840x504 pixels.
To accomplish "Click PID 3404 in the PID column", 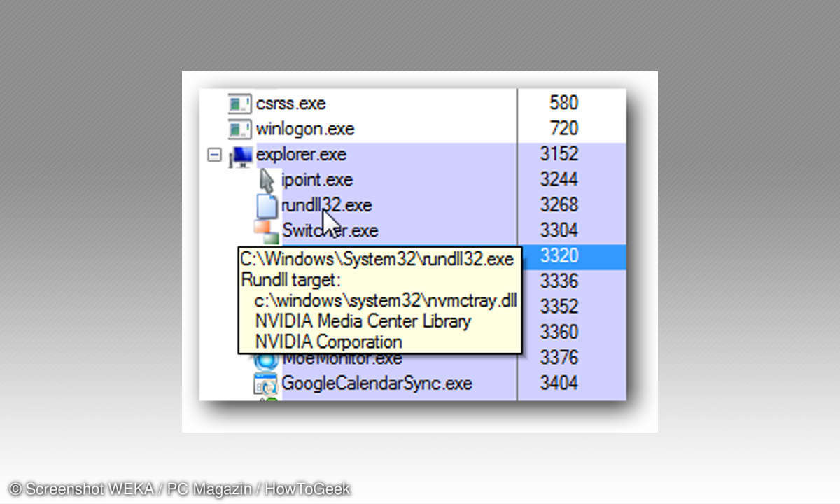I will click(x=559, y=384).
